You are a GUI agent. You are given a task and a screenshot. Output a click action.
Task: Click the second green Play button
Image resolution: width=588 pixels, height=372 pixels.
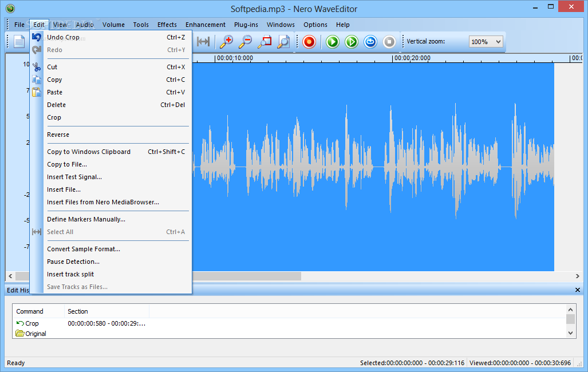[352, 42]
